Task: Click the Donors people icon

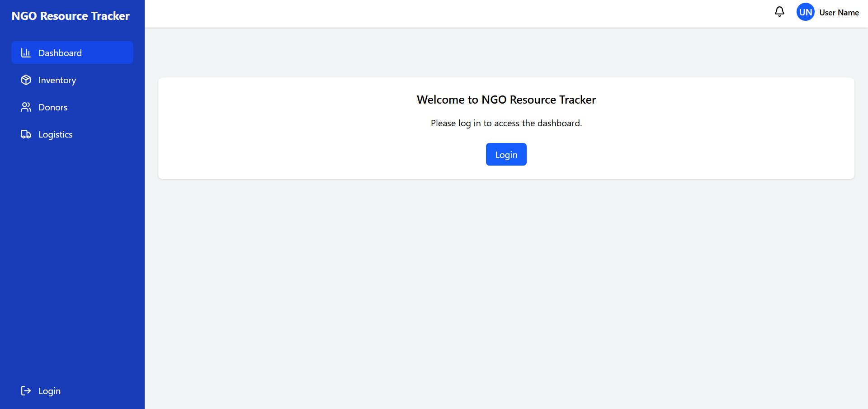Action: [x=26, y=107]
